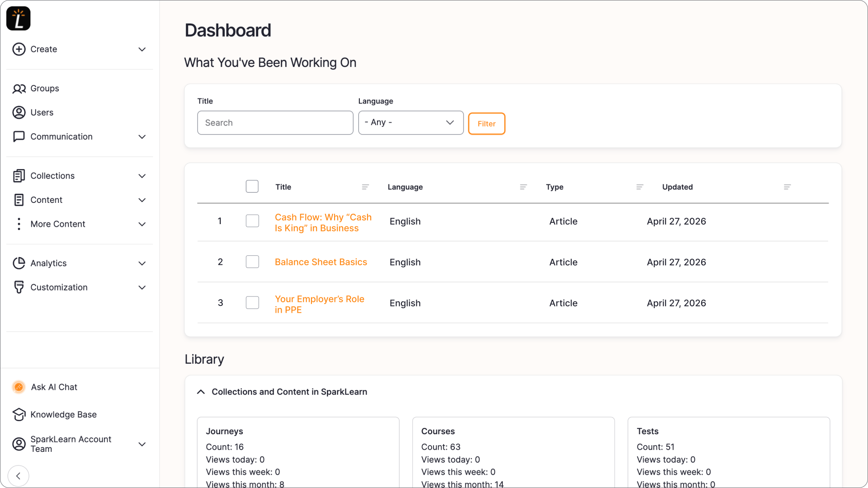Select the Analytics menu label
This screenshot has height=488, width=868.
click(x=48, y=263)
